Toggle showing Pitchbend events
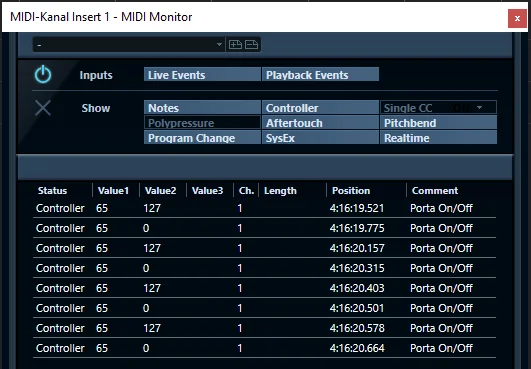531x369 pixels. tap(438, 123)
